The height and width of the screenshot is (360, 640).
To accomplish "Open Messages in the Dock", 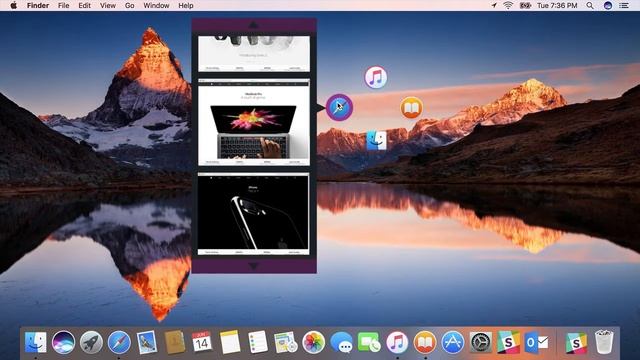I will click(342, 342).
